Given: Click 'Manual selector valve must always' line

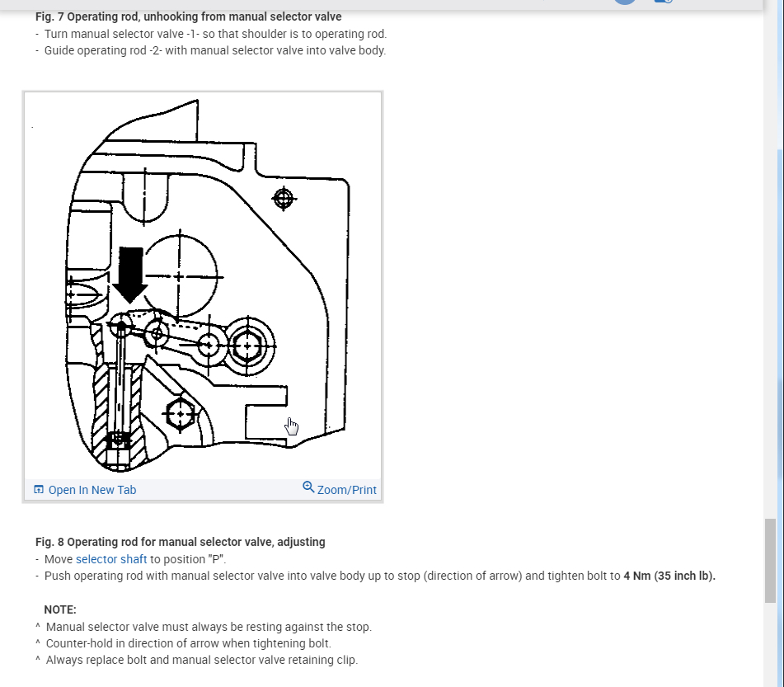Looking at the screenshot, I should 209,627.
